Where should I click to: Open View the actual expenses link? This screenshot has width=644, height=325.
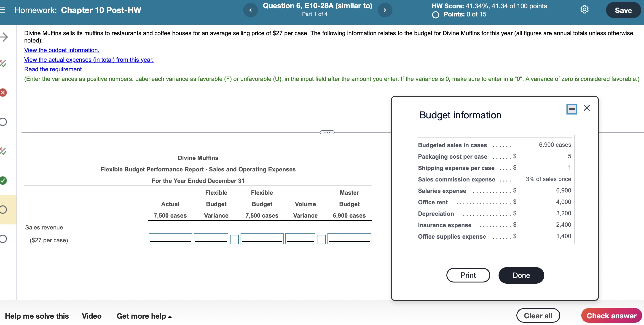(x=89, y=60)
